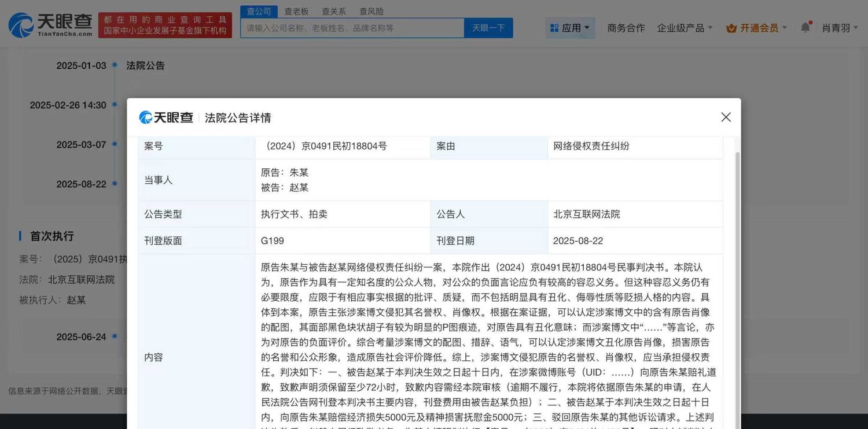Open the notification bell
This screenshot has height=429, width=868.
[805, 28]
